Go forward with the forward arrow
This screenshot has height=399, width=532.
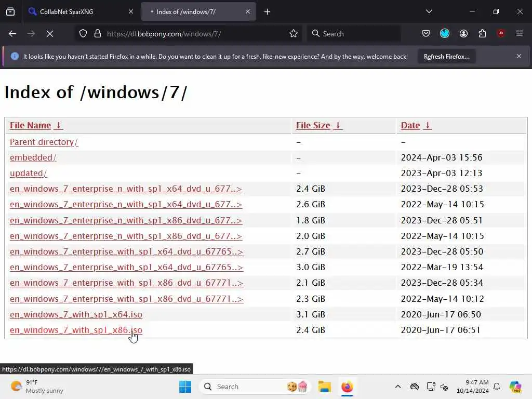pyautogui.click(x=31, y=34)
